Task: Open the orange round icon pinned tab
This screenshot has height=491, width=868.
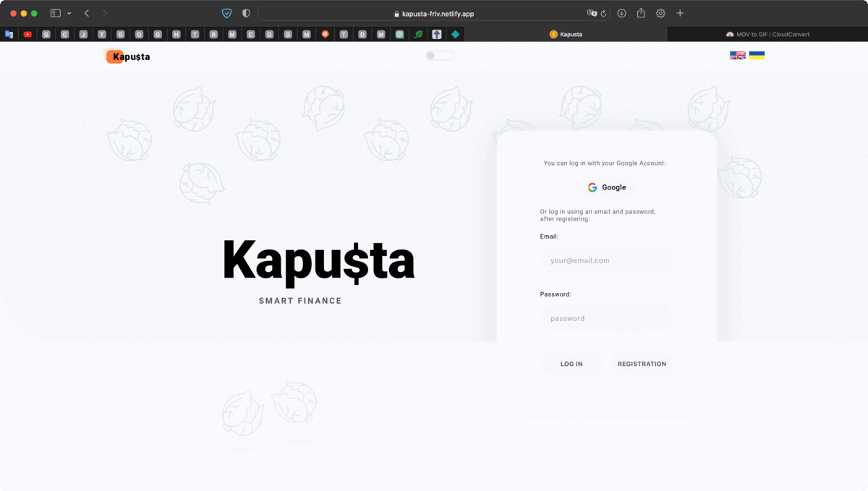Action: tap(325, 34)
